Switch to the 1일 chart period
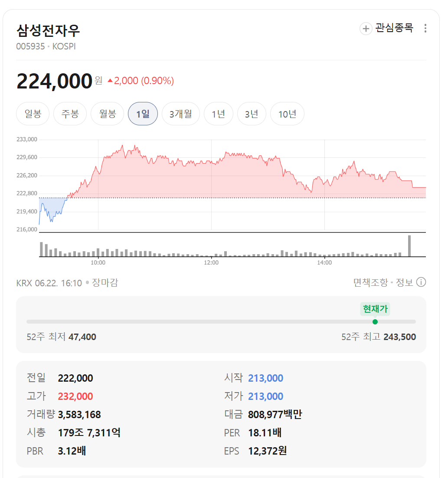The height and width of the screenshot is (478, 448). pyautogui.click(x=143, y=114)
